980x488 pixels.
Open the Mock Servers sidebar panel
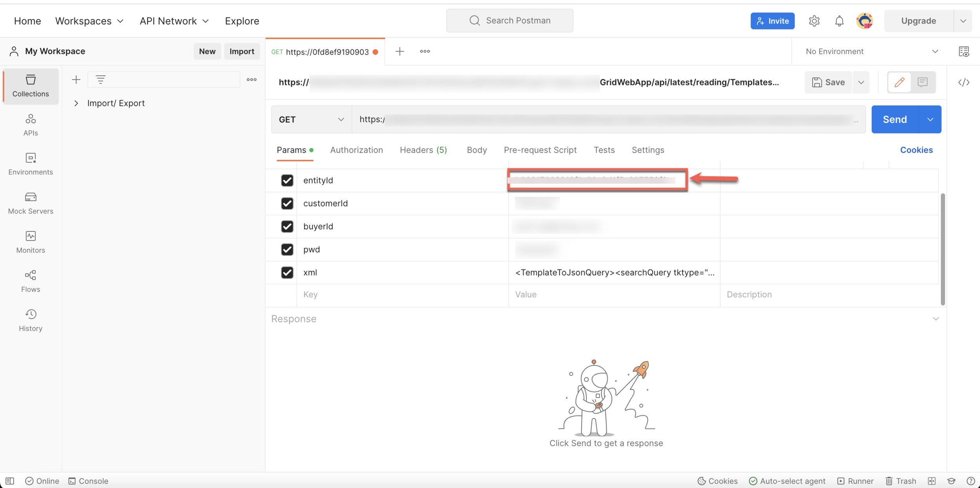click(x=31, y=203)
